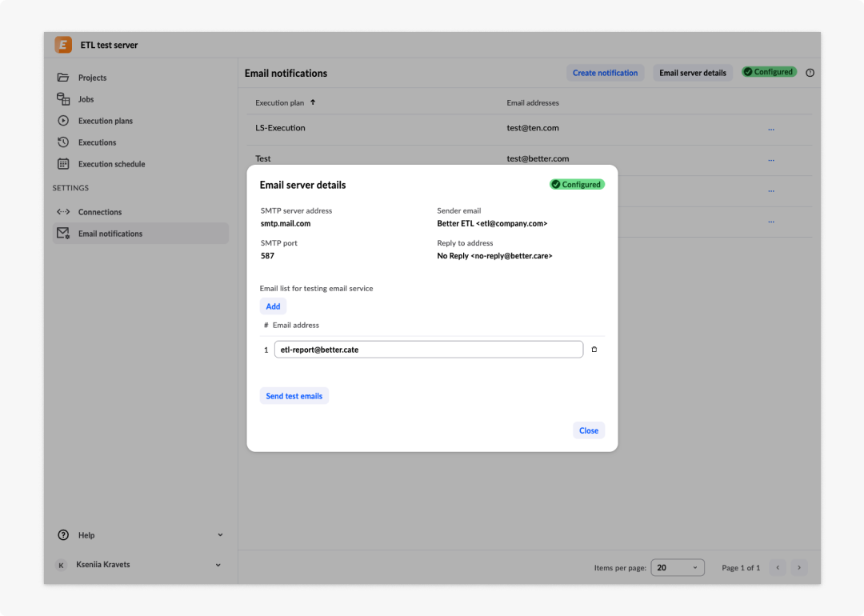
Task: Click the Send test emails button
Action: coord(294,396)
